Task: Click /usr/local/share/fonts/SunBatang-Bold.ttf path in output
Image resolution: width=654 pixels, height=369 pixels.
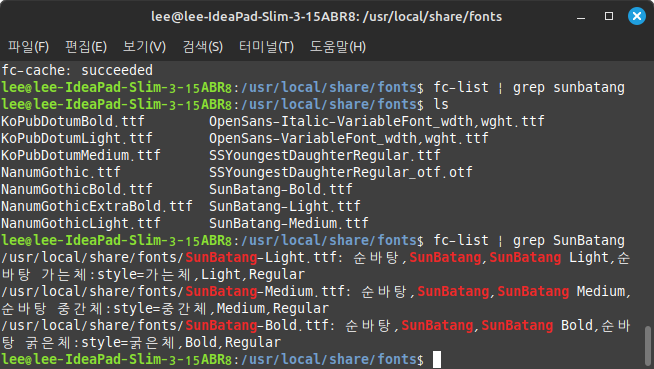Action: (165, 326)
